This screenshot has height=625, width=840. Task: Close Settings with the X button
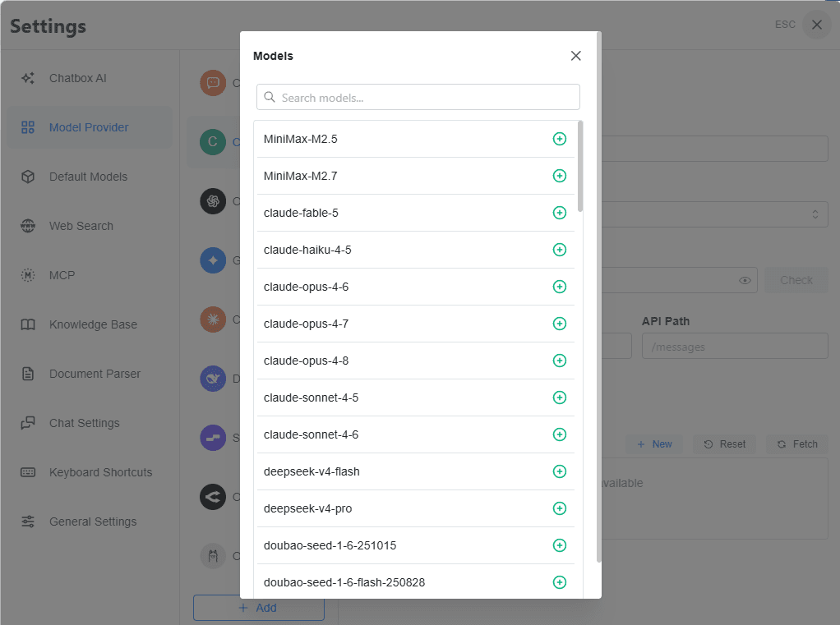coord(817,25)
